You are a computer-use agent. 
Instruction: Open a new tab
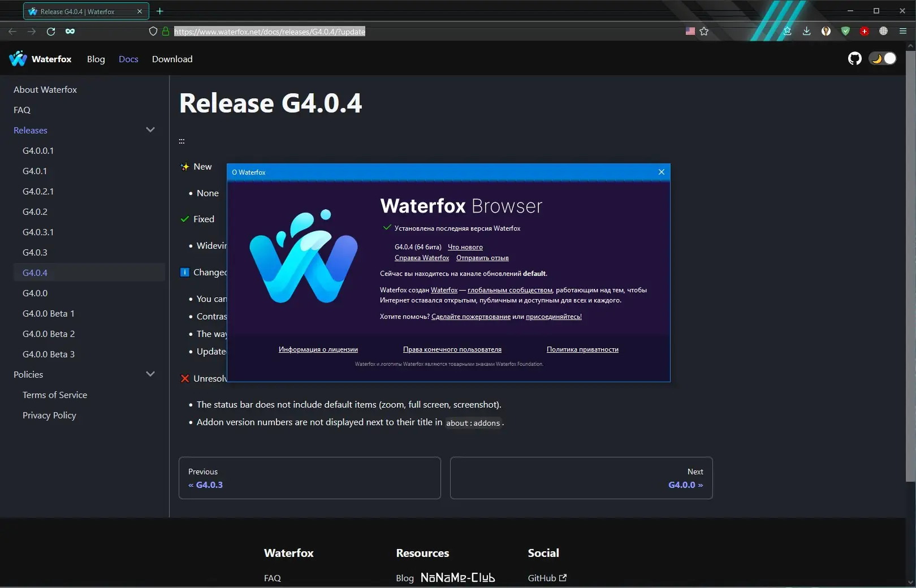160,11
